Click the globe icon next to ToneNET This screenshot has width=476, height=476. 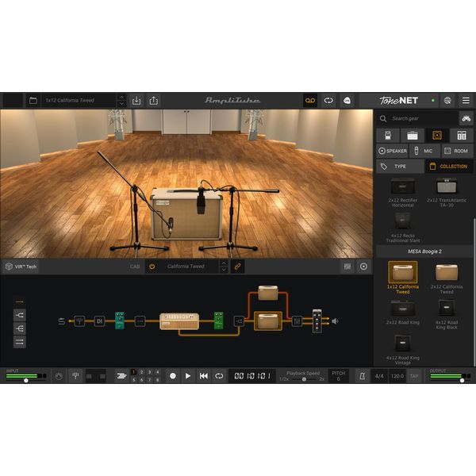click(447, 101)
